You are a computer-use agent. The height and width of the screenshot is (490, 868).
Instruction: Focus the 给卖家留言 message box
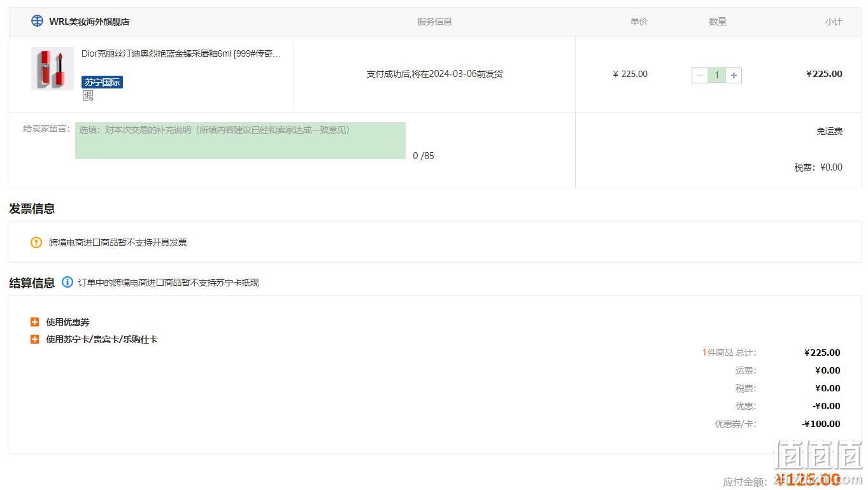pyautogui.click(x=240, y=141)
